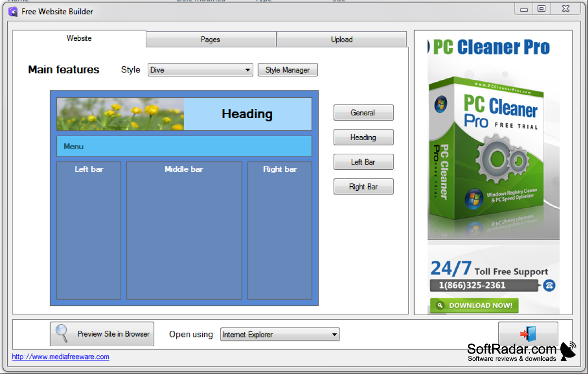This screenshot has width=588, height=374.
Task: Open the Style dropdown showing Dive
Action: (200, 70)
